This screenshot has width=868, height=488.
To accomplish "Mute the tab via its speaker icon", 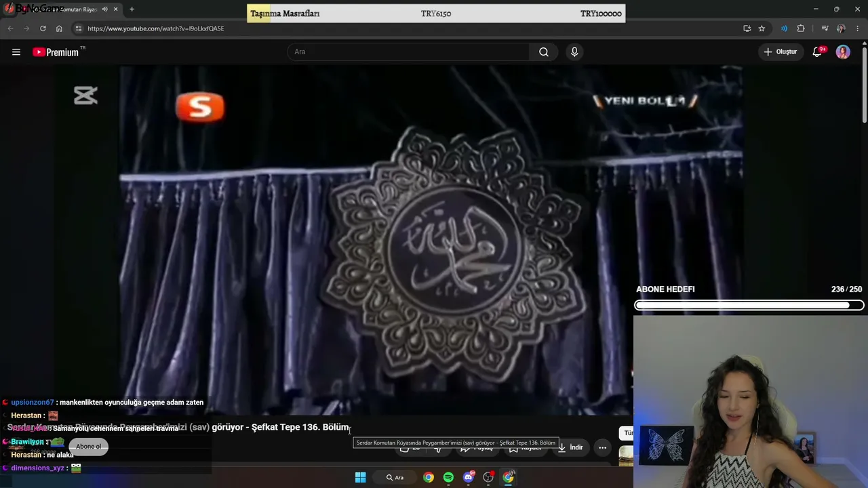I will [104, 9].
